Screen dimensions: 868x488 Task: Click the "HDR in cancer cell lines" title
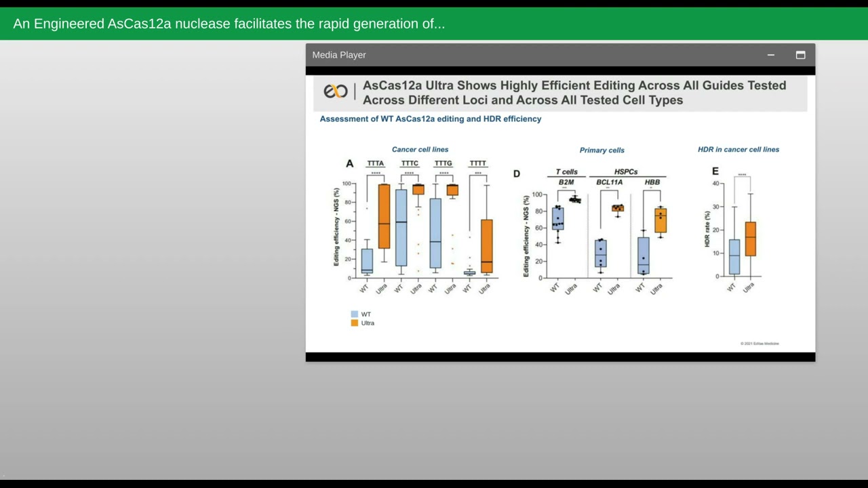pos(738,149)
